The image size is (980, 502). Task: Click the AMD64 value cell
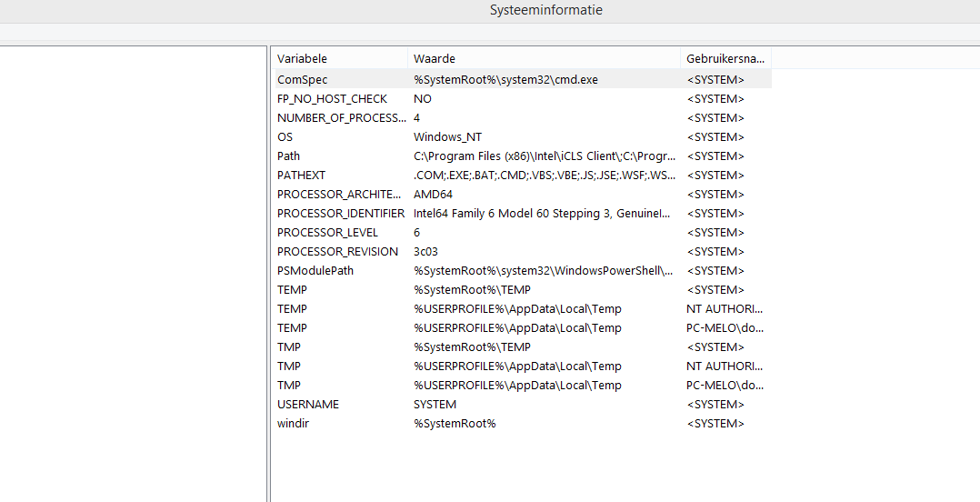tap(433, 195)
